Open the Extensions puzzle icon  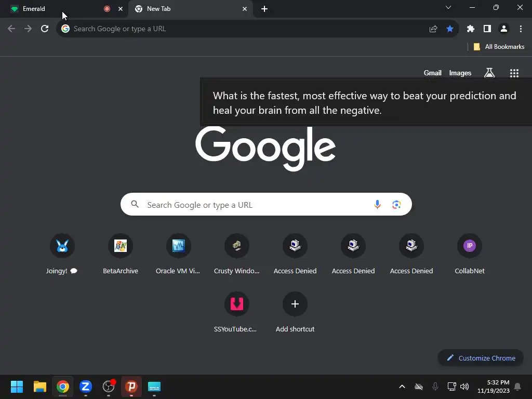tap(470, 29)
